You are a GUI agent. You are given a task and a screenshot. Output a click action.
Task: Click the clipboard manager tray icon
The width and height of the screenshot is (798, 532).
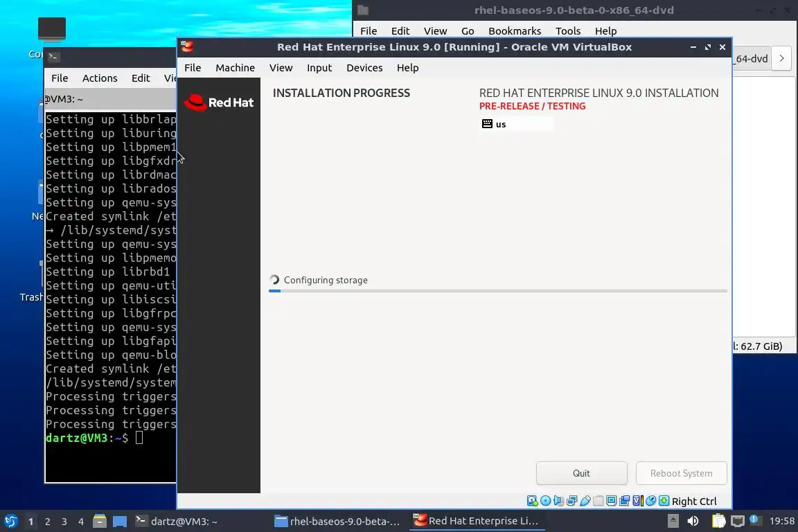coord(718,521)
